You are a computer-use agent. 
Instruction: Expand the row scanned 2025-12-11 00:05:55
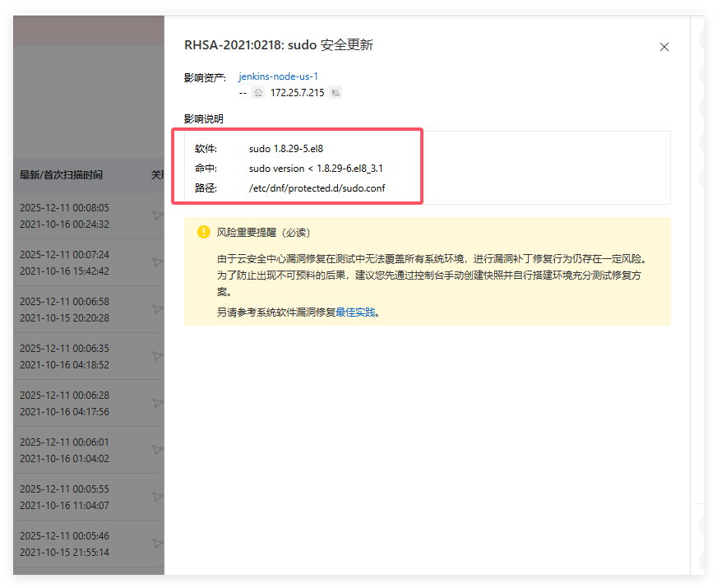(x=157, y=497)
